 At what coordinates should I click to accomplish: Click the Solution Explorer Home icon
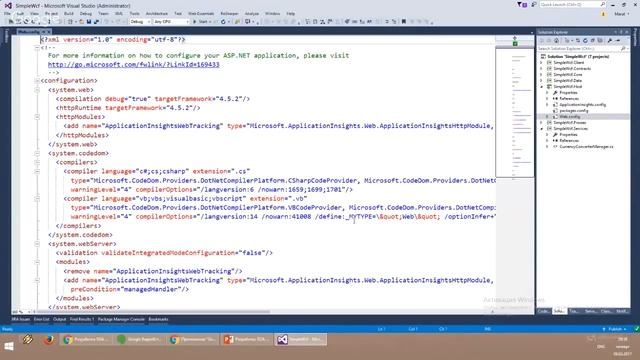click(556, 40)
